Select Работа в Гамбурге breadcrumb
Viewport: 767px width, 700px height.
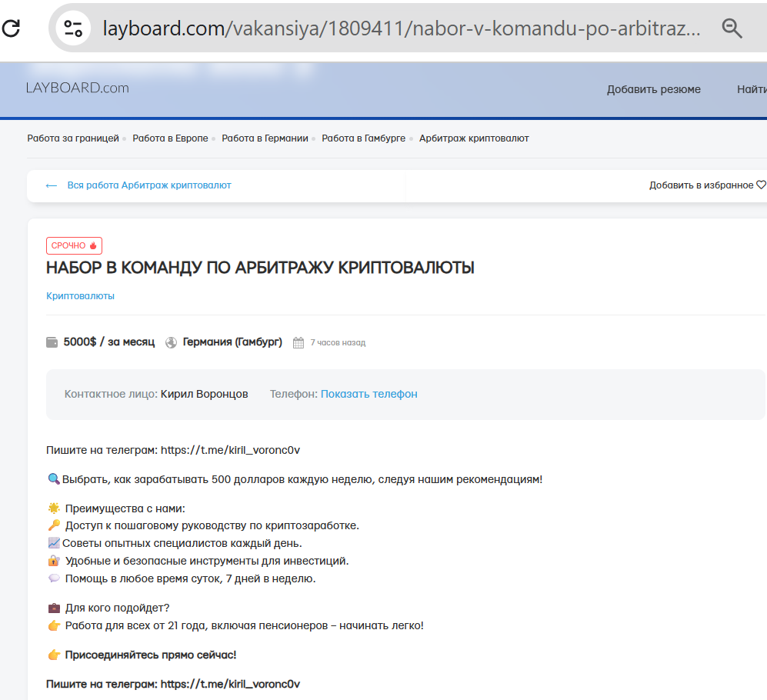coord(363,138)
